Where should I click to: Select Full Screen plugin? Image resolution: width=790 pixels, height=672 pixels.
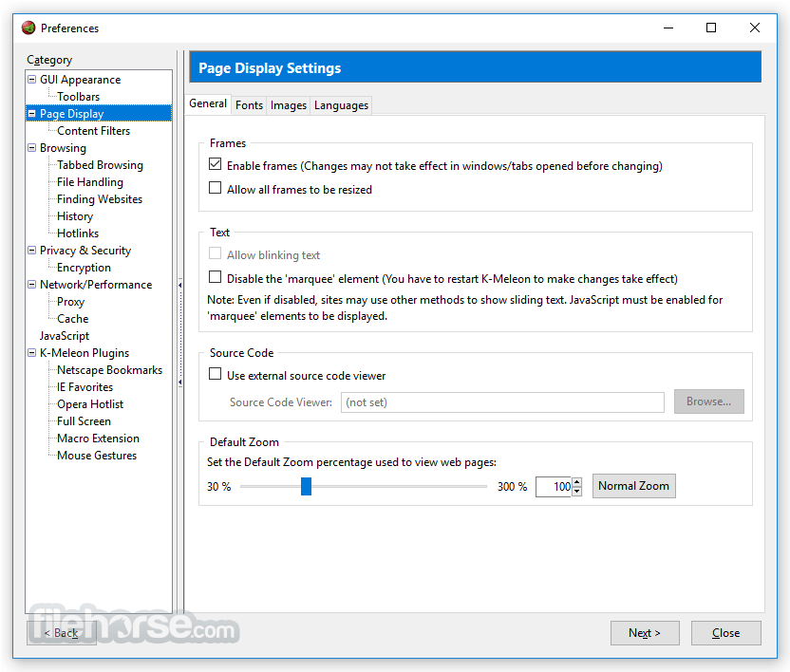(x=84, y=421)
